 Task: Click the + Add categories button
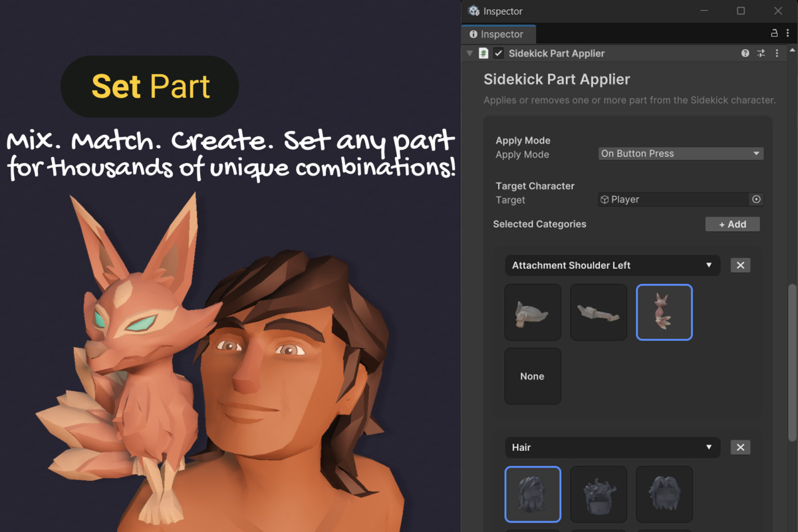point(732,223)
